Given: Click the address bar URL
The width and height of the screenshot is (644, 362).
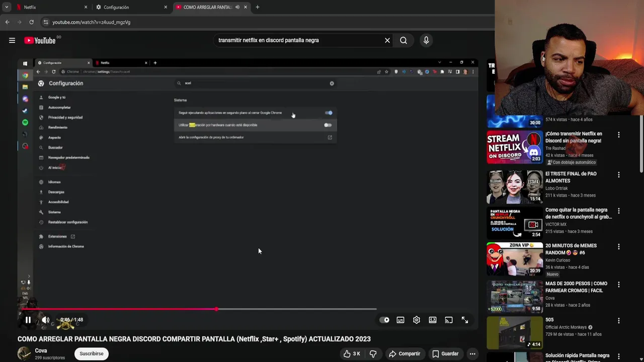Looking at the screenshot, I should coord(92,22).
